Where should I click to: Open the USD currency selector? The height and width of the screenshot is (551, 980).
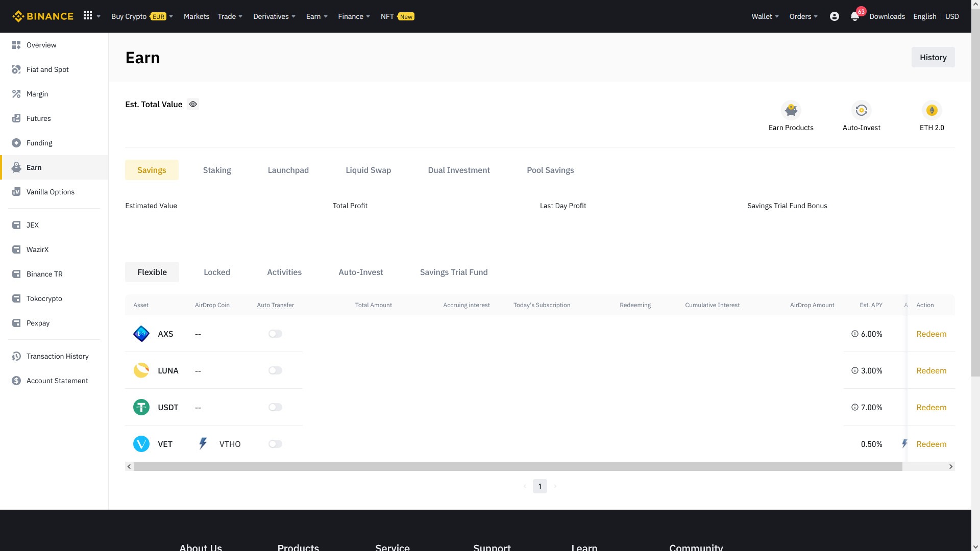tap(952, 16)
